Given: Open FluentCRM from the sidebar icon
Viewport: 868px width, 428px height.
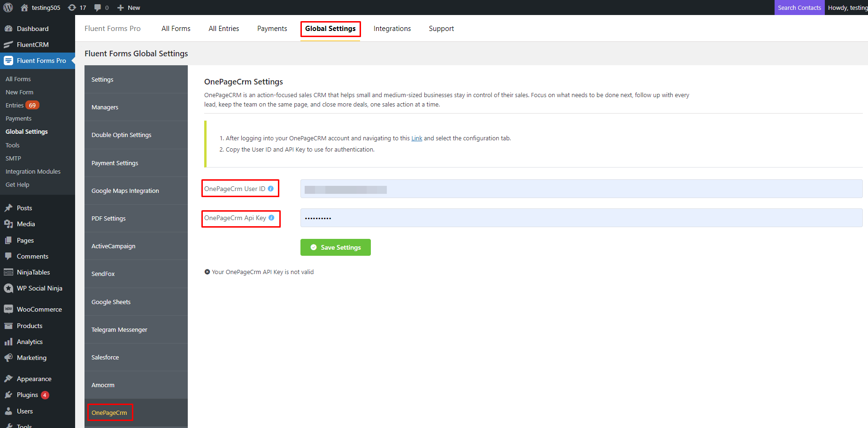Looking at the screenshot, I should [x=8, y=44].
